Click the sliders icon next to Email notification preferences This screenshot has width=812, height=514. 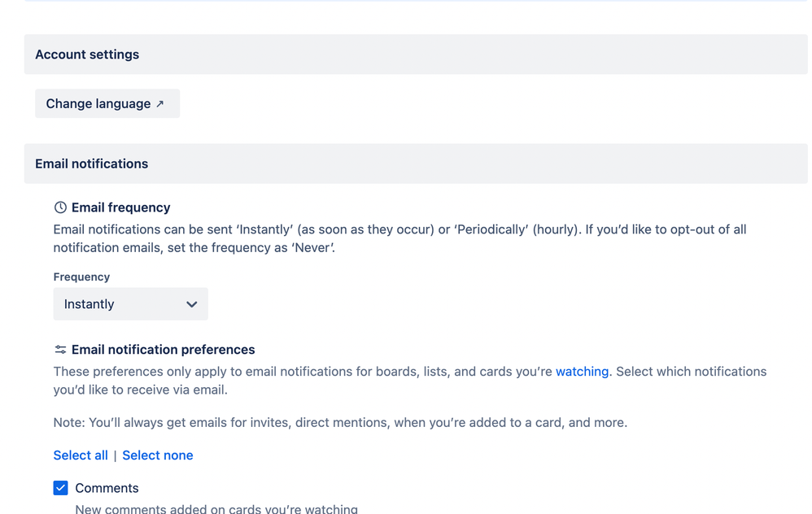coord(60,349)
